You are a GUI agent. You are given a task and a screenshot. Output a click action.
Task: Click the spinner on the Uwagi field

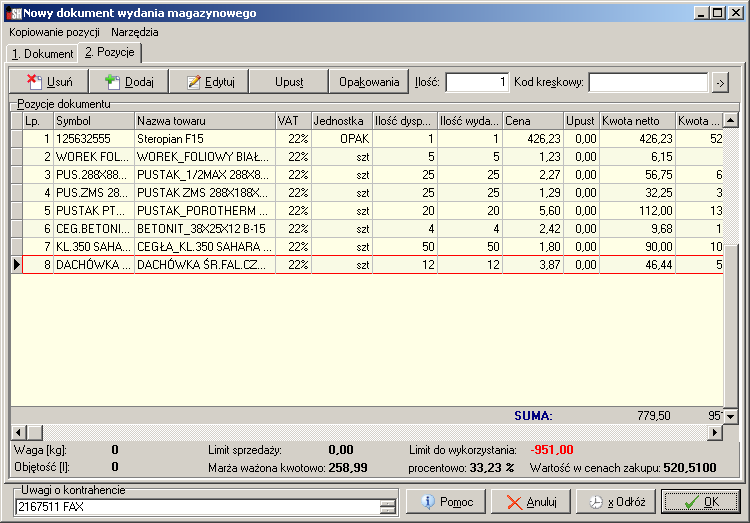388,507
